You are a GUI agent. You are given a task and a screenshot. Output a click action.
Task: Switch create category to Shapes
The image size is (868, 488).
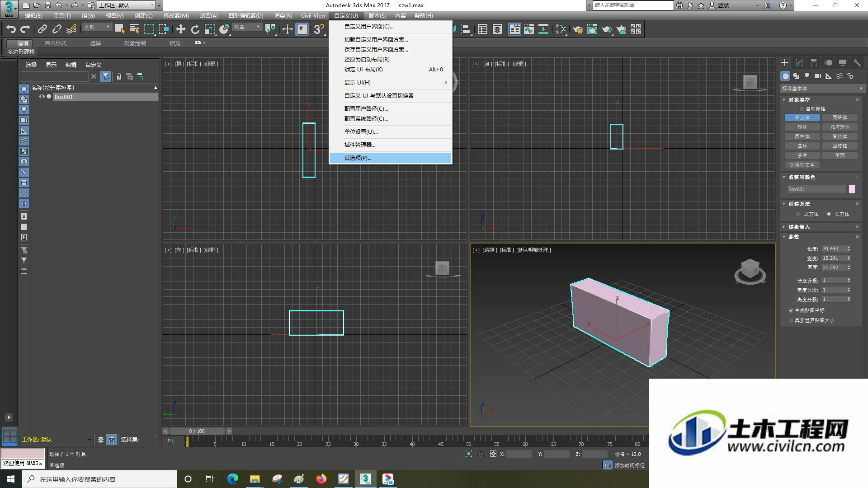796,76
